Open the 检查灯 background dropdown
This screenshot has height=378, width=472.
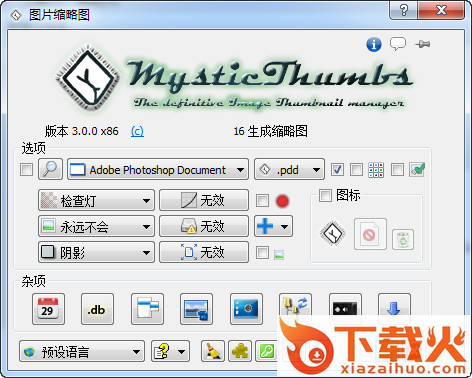pyautogui.click(x=96, y=200)
